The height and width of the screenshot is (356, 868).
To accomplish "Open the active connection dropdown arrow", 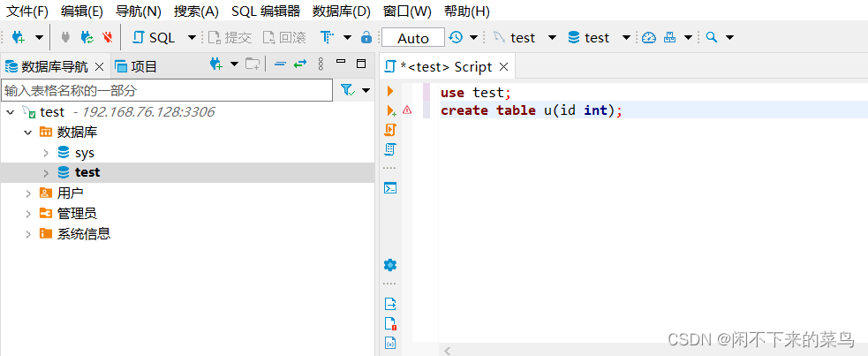I will 552,38.
